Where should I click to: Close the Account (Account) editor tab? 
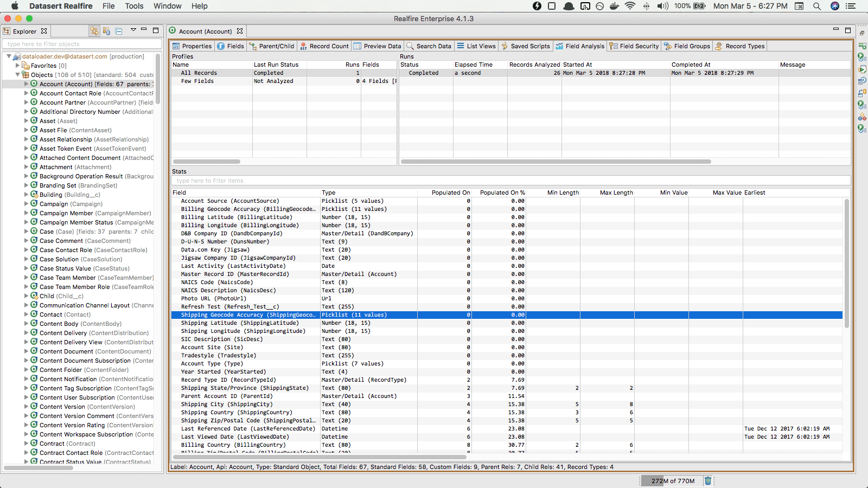coord(240,31)
